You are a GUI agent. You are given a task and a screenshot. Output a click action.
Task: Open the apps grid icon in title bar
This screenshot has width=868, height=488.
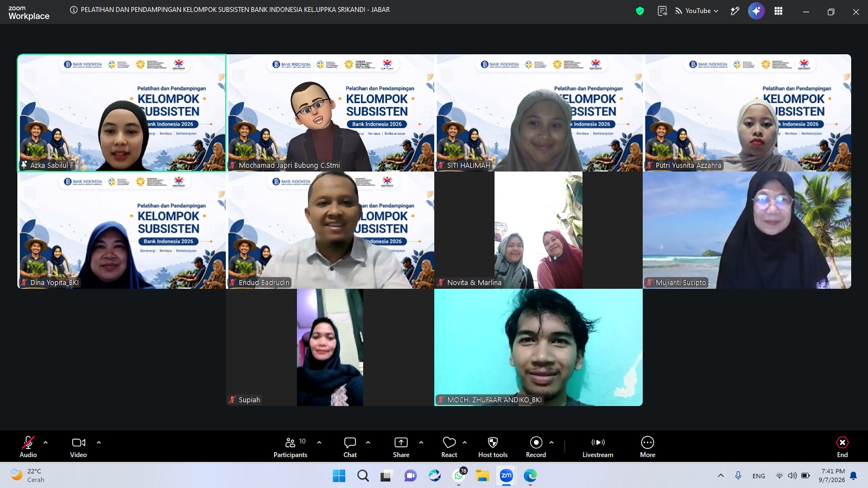click(778, 11)
